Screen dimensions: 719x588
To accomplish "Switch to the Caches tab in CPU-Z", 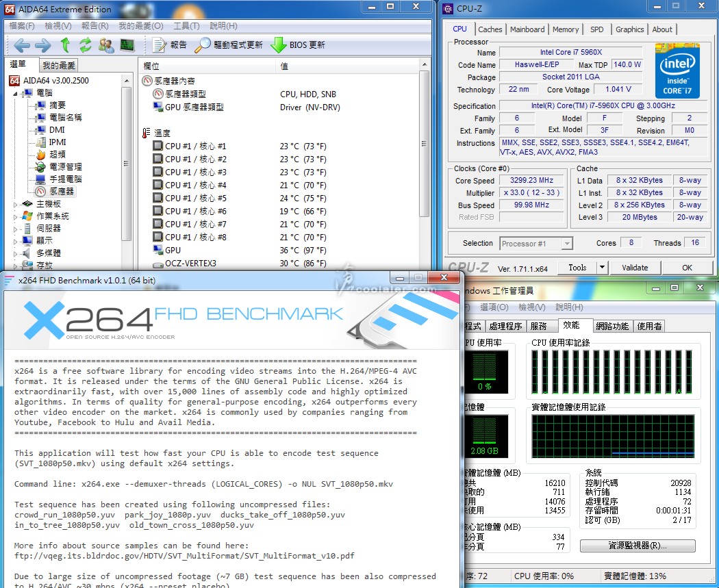I will (490, 29).
